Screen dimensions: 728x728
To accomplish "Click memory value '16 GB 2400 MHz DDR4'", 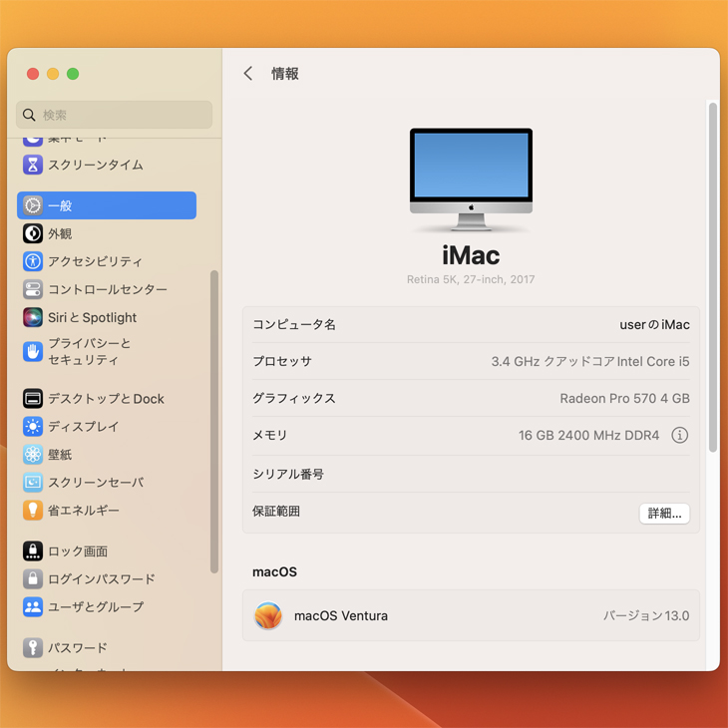I will (x=588, y=435).
